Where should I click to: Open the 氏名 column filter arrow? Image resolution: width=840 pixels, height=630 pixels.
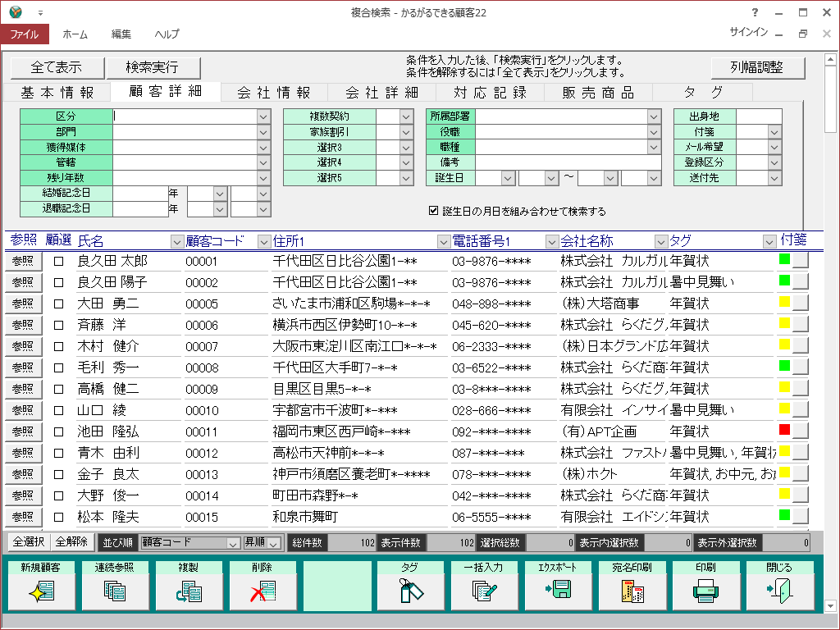[x=177, y=242]
